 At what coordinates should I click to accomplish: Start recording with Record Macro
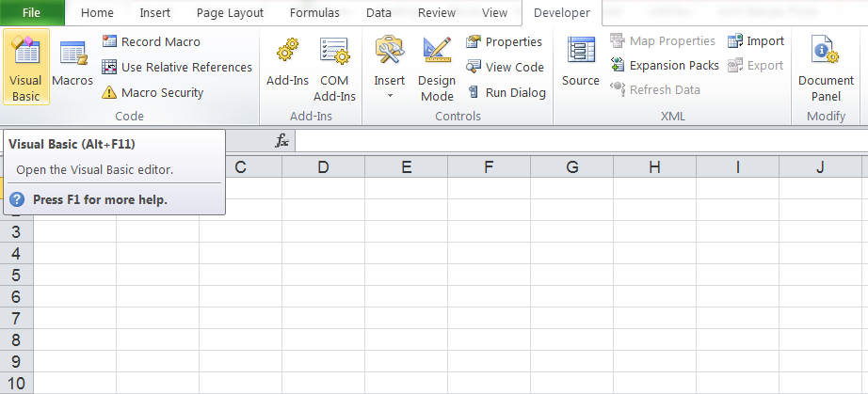click(x=151, y=41)
